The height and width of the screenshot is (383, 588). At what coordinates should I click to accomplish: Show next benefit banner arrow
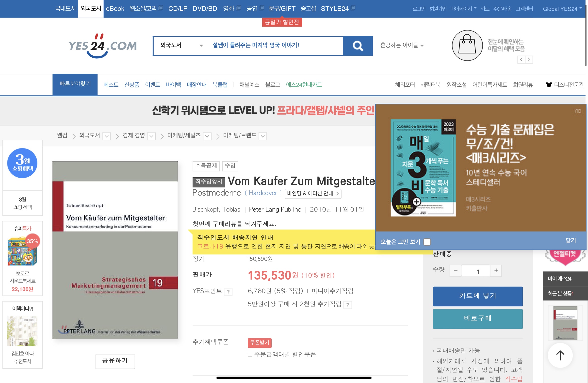tap(529, 60)
